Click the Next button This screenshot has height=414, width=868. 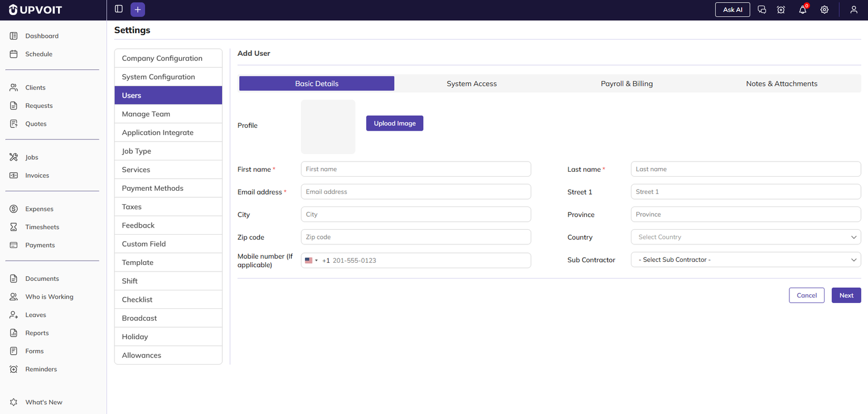pyautogui.click(x=846, y=295)
